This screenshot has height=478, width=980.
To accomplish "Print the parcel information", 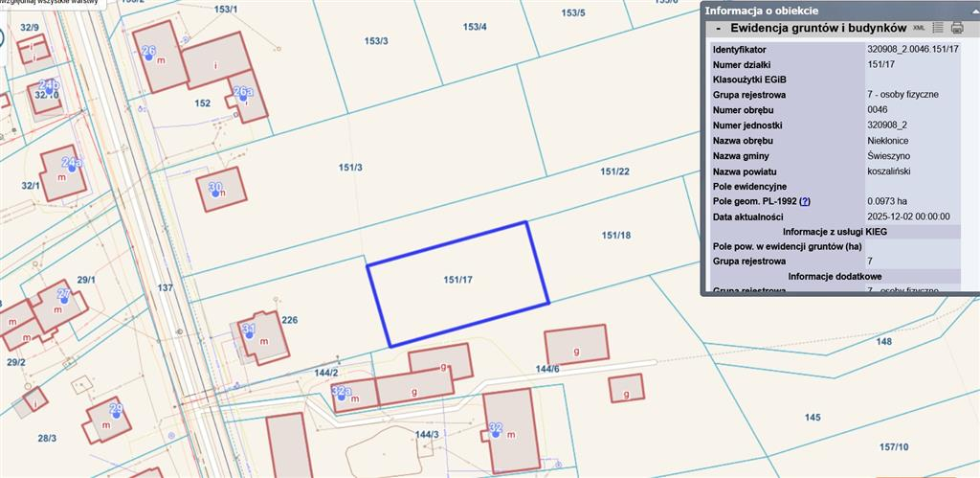I will (x=956, y=28).
